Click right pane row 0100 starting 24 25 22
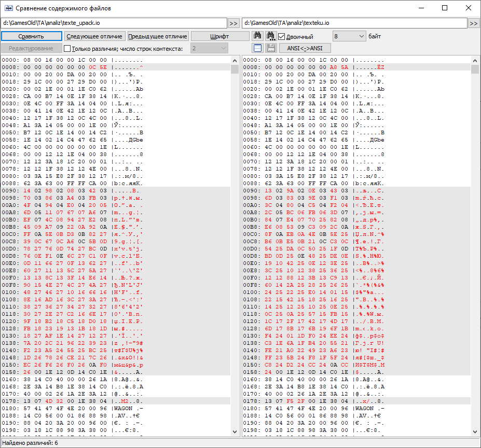481x448 pixels. [356, 292]
